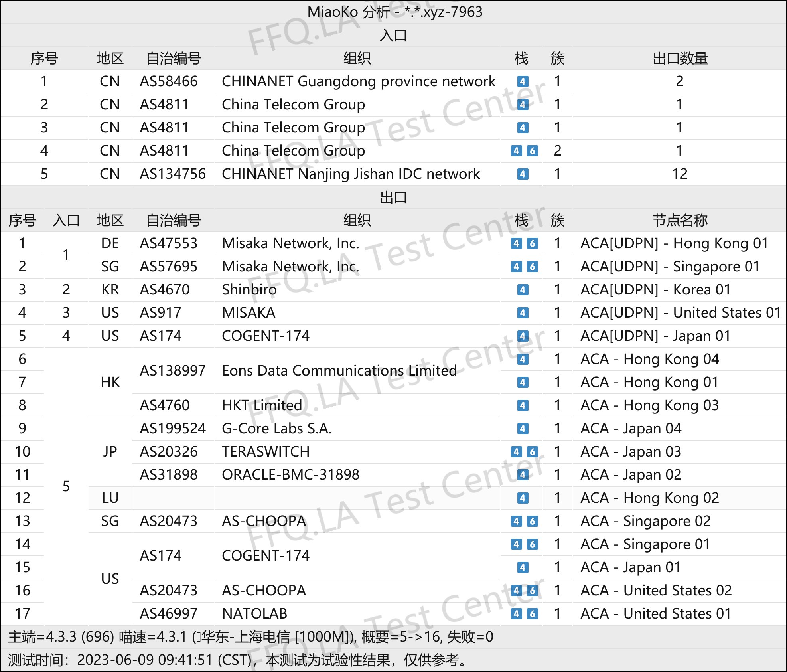Click the '入口' section header
The width and height of the screenshot is (787, 672).
coord(393,35)
